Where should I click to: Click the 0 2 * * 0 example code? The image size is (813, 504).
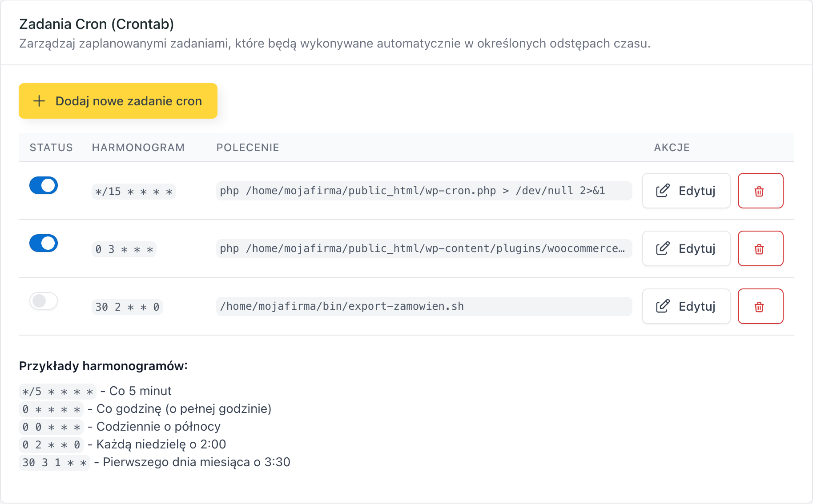coord(51,445)
